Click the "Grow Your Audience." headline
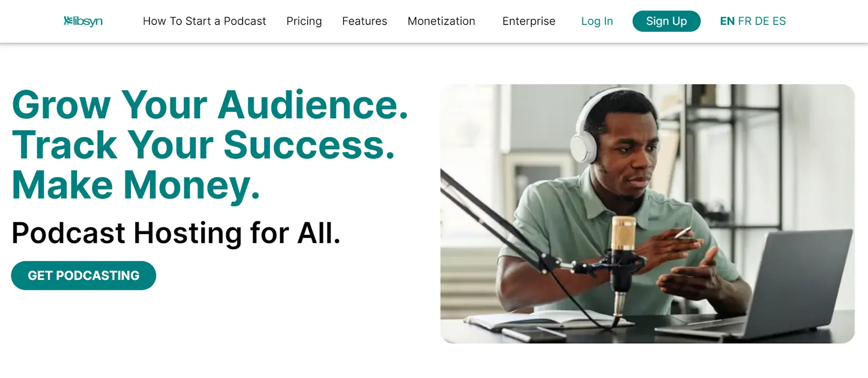The width and height of the screenshot is (868, 378). 210,105
